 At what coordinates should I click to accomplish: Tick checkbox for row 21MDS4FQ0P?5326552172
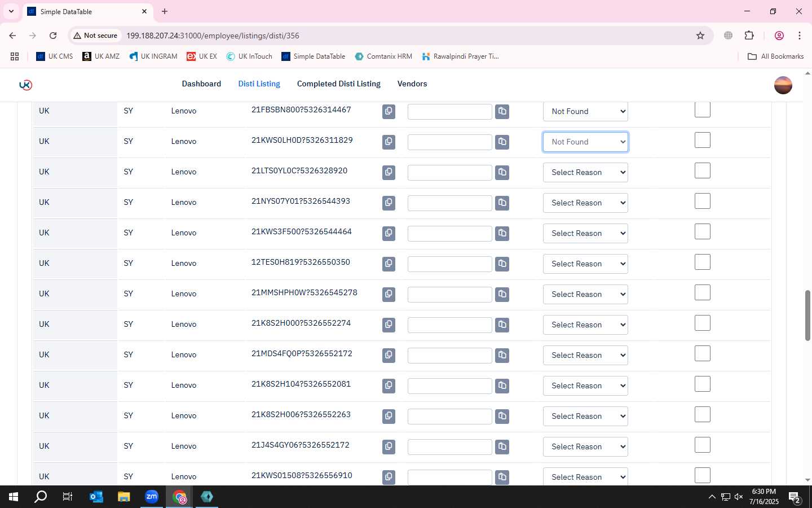tap(702, 353)
